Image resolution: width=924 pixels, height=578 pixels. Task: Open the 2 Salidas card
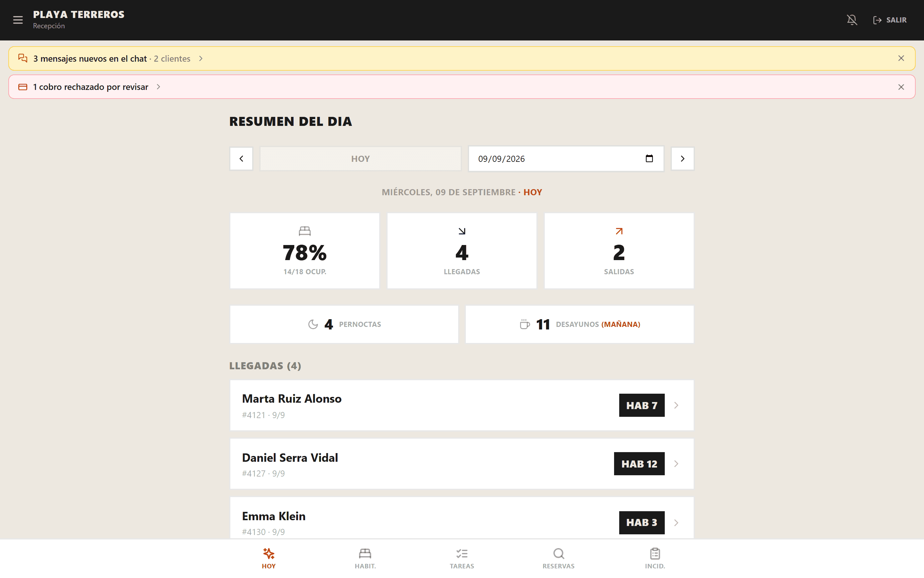(619, 251)
